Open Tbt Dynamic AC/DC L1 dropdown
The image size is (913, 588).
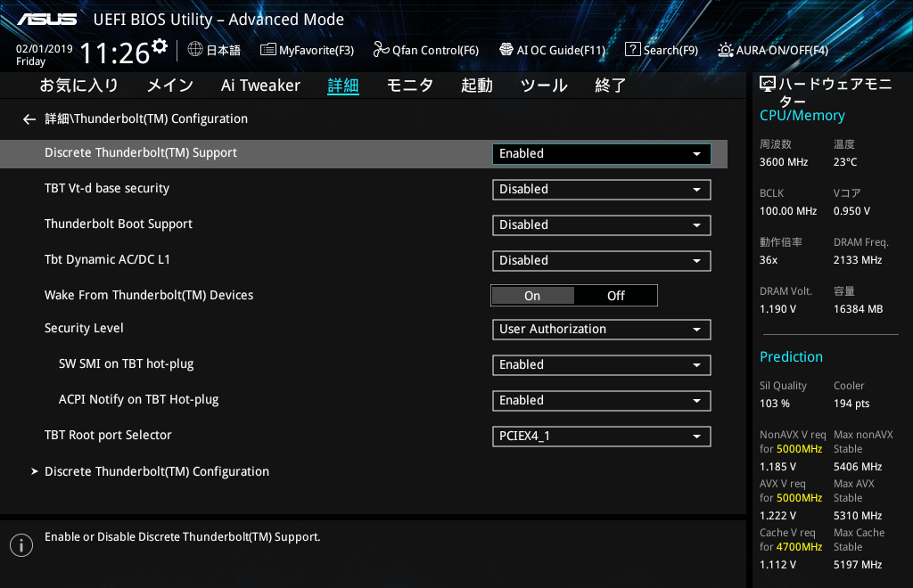[x=602, y=260]
